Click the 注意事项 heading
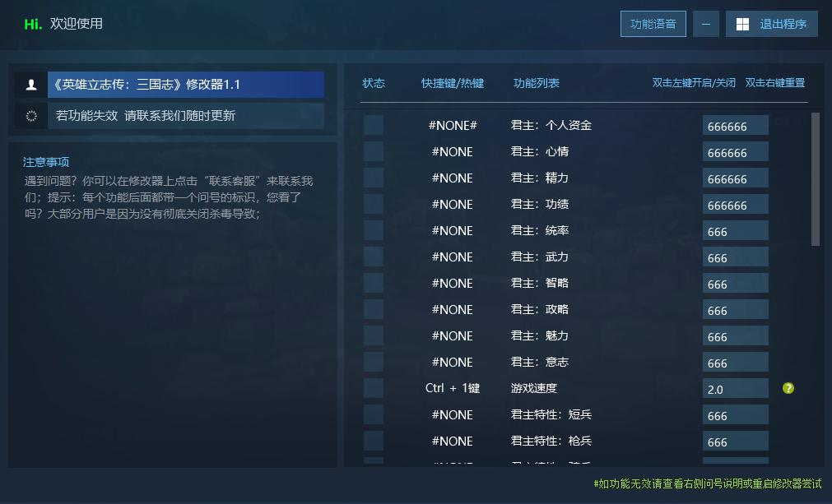The image size is (832, 504). tap(46, 162)
